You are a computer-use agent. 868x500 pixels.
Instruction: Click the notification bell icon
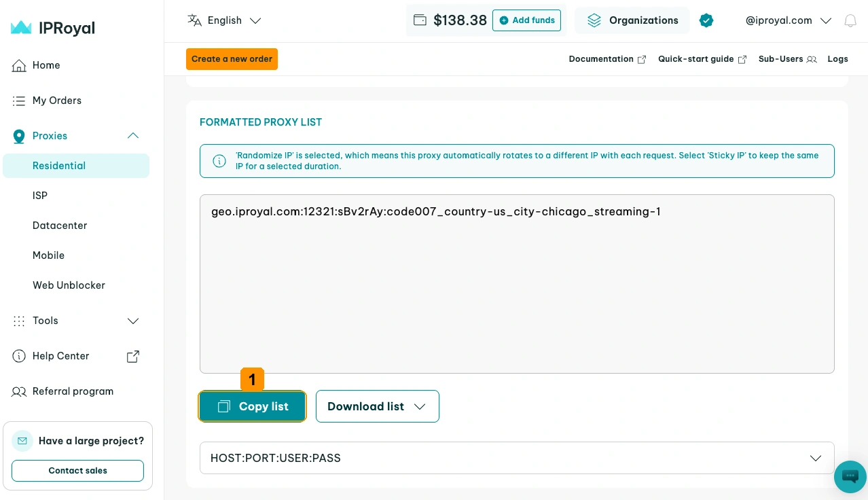[850, 21]
